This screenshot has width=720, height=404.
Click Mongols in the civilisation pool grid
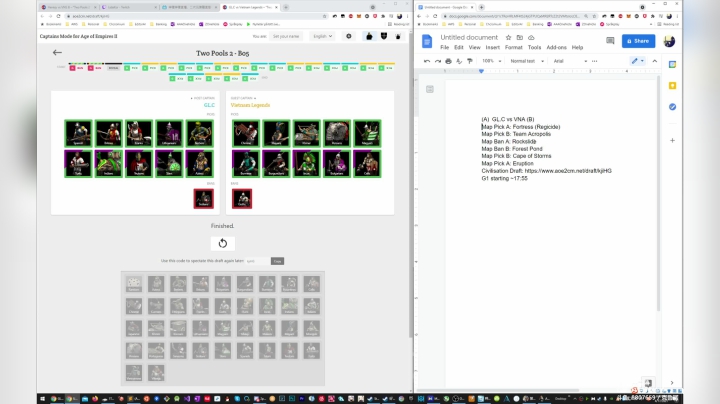[x=312, y=328]
